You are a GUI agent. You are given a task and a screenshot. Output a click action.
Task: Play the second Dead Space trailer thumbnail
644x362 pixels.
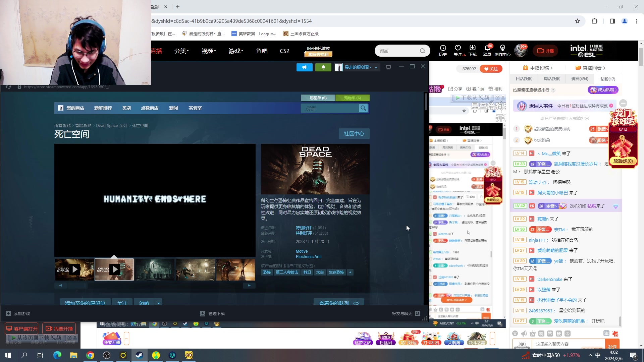pos(114,269)
